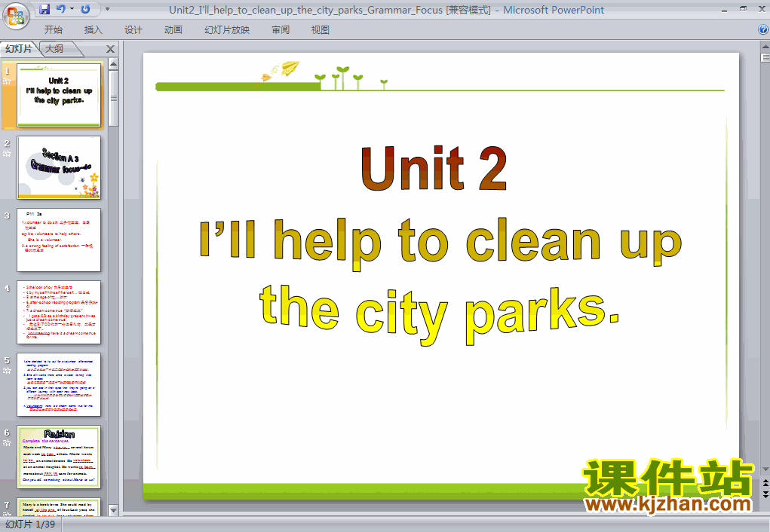Click animation star icon beside slide 1
The height and width of the screenshot is (532, 770).
pyautogui.click(x=7, y=81)
